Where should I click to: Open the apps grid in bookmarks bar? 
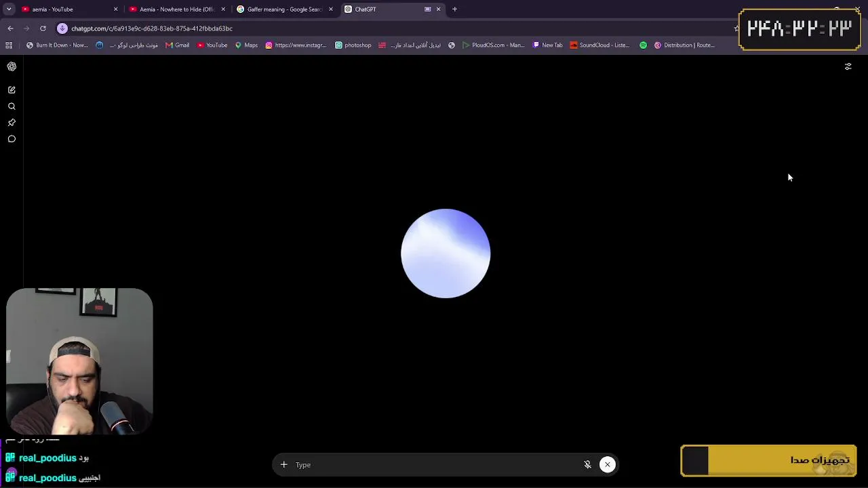(x=9, y=45)
